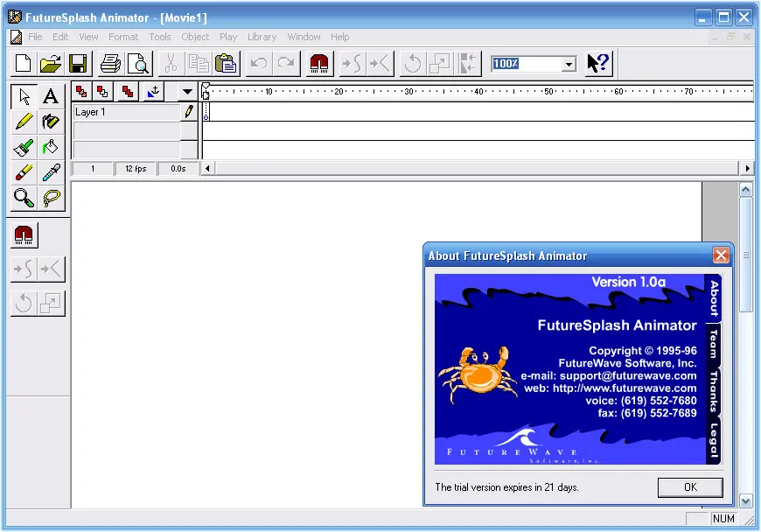Select the Pencil tool

point(24,122)
